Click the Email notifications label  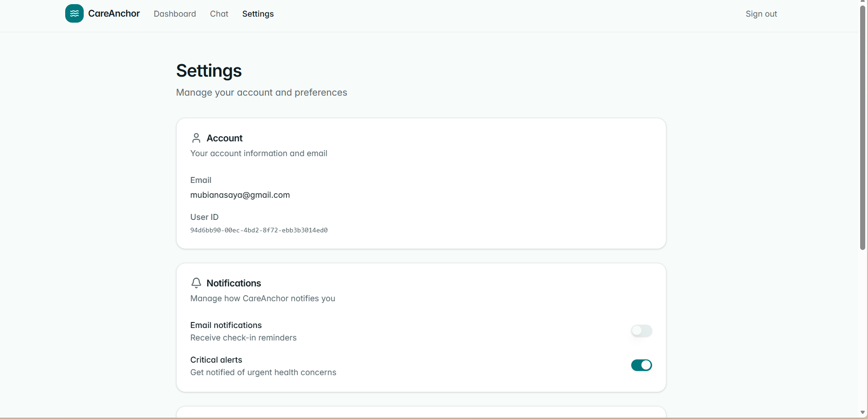pyautogui.click(x=226, y=325)
